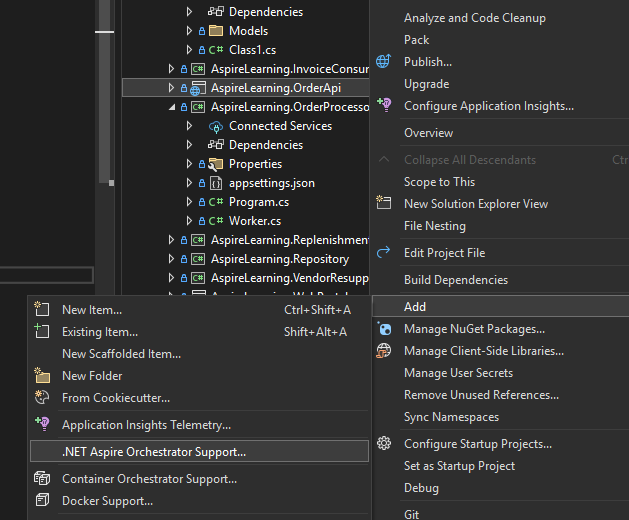Open Build Dependencies submenu

coord(456,280)
